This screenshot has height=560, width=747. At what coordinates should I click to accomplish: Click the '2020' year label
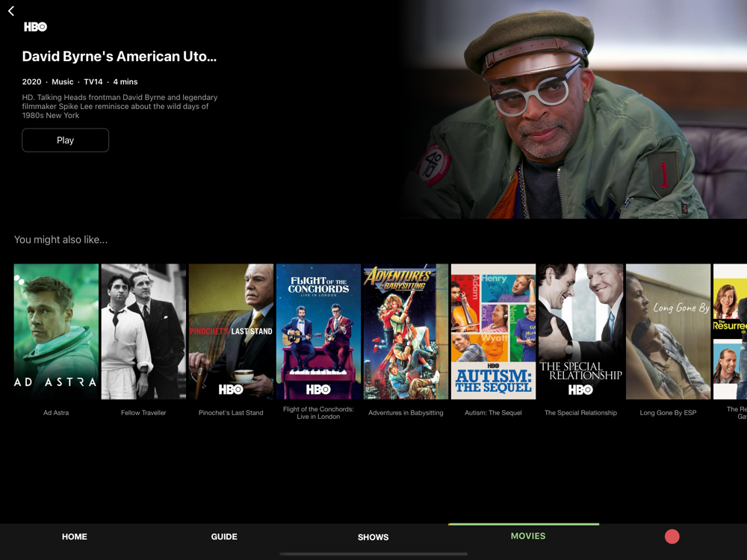(32, 82)
